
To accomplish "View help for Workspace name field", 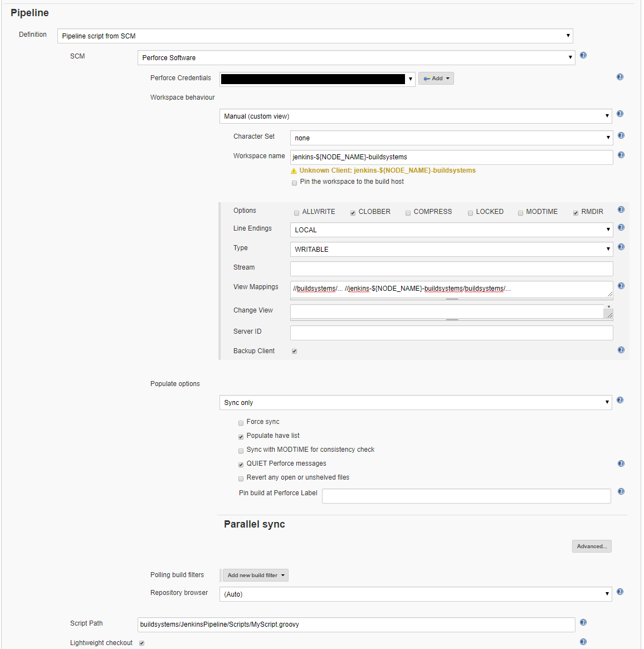I will (x=621, y=155).
